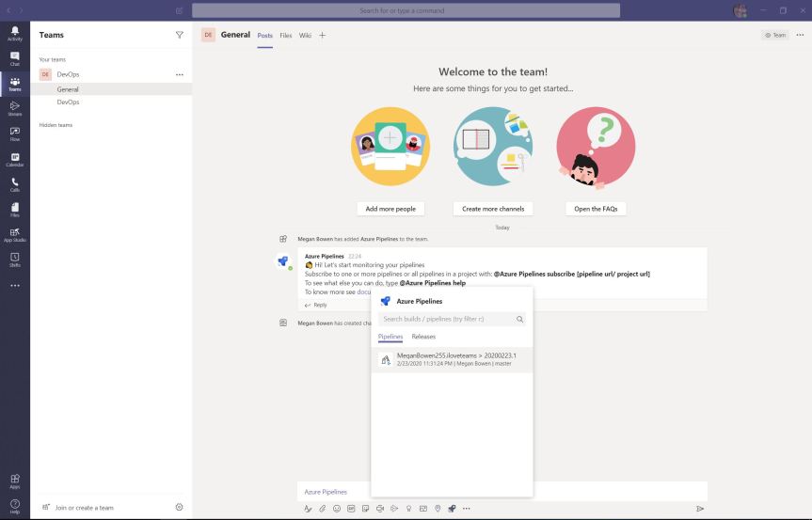Open the emoji picker in compose bar
The image size is (812, 520).
coord(337,508)
